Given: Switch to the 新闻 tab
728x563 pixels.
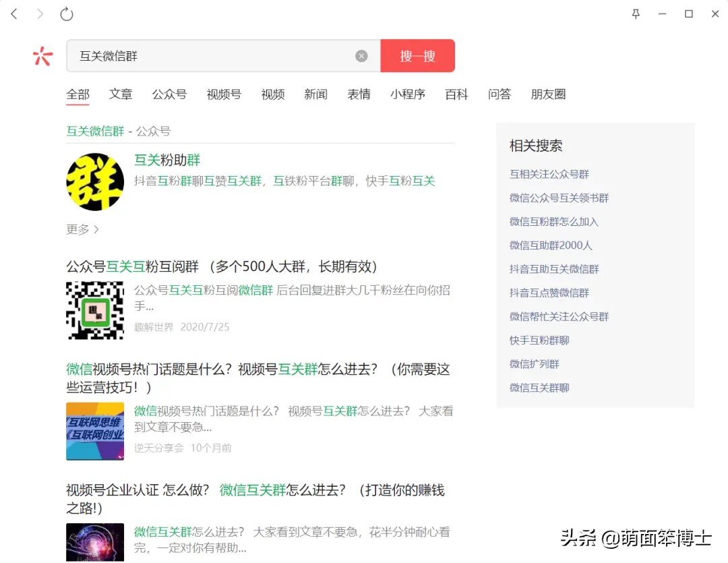Looking at the screenshot, I should [x=315, y=94].
